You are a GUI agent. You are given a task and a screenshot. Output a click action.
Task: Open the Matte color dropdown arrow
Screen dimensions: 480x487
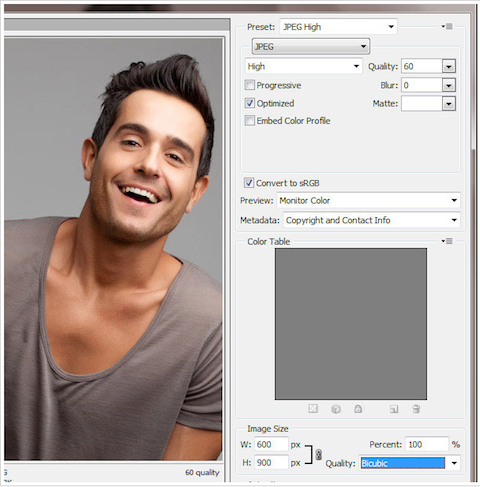[449, 104]
